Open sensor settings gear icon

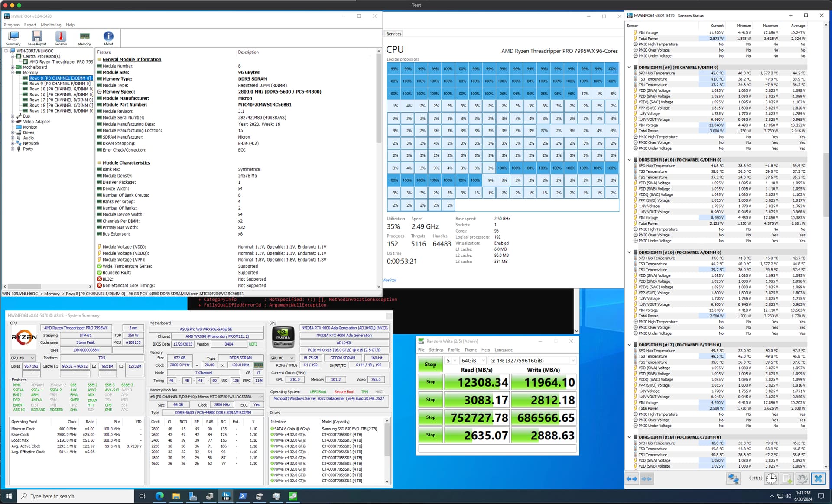(x=802, y=478)
